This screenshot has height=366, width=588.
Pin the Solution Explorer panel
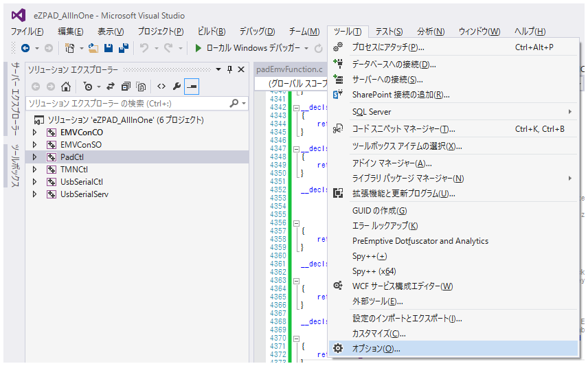(230, 69)
